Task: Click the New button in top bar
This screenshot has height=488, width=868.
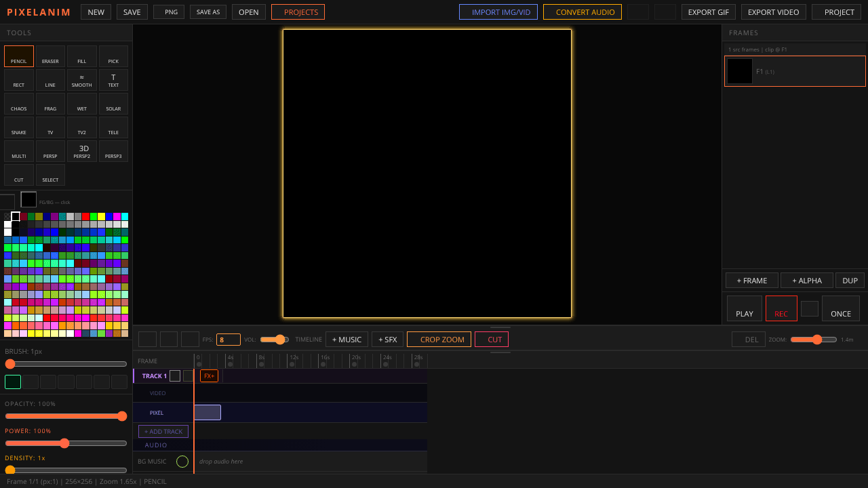Action: (x=96, y=12)
